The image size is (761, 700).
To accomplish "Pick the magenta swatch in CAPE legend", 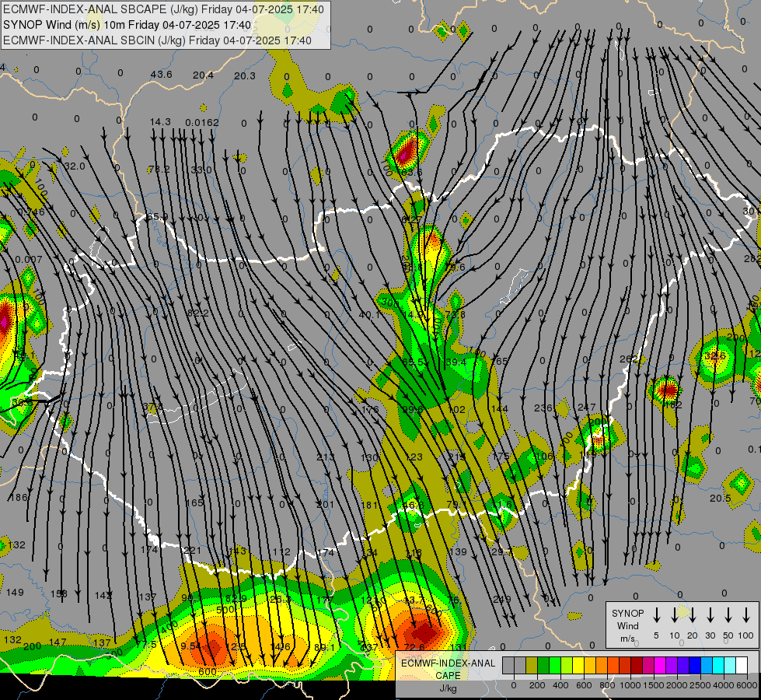I will coord(660,665).
